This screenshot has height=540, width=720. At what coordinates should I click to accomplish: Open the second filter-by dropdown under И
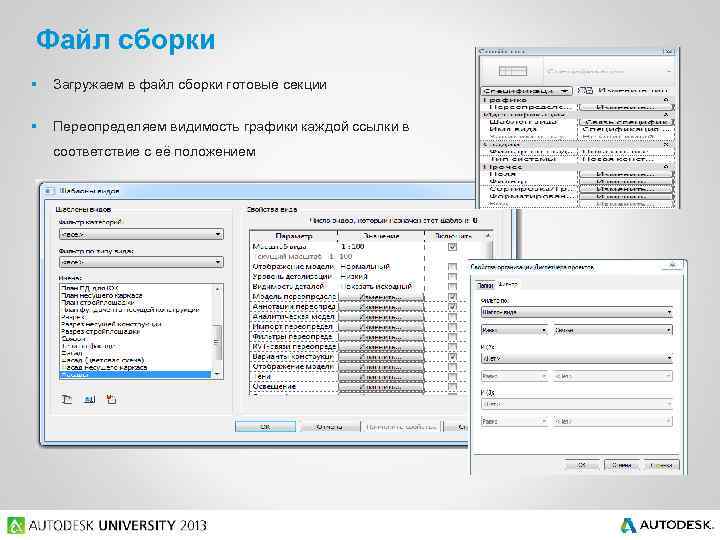(576, 358)
